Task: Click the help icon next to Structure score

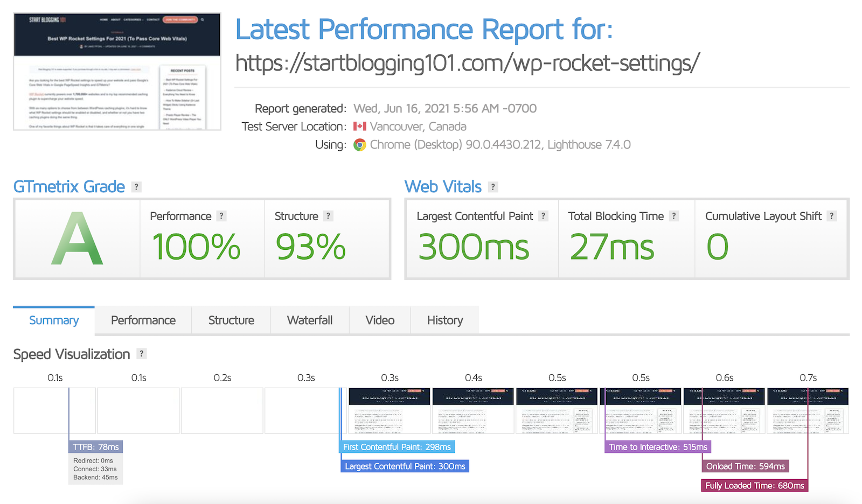Action: pyautogui.click(x=329, y=216)
